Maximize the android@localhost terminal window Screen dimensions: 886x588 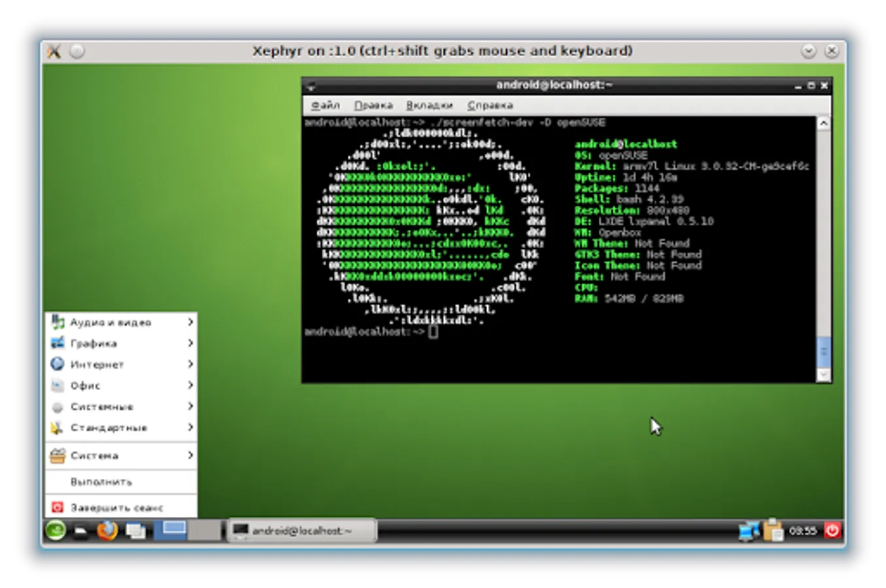coord(811,86)
